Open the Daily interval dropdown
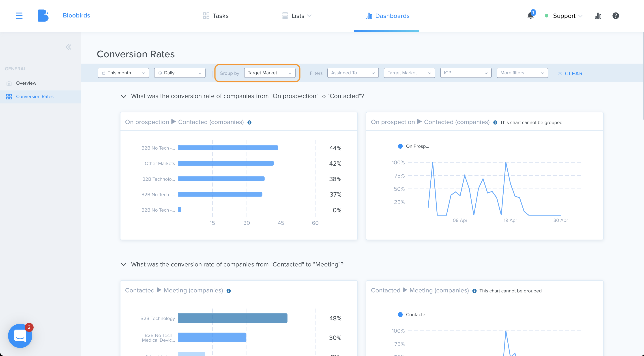Image resolution: width=644 pixels, height=356 pixels. (x=180, y=73)
